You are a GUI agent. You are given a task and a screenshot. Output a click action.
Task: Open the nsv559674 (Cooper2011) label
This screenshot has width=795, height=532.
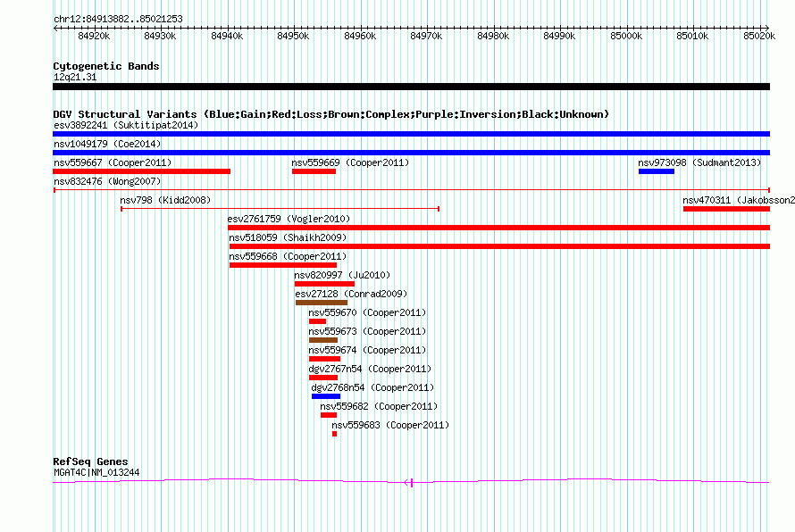click(367, 350)
